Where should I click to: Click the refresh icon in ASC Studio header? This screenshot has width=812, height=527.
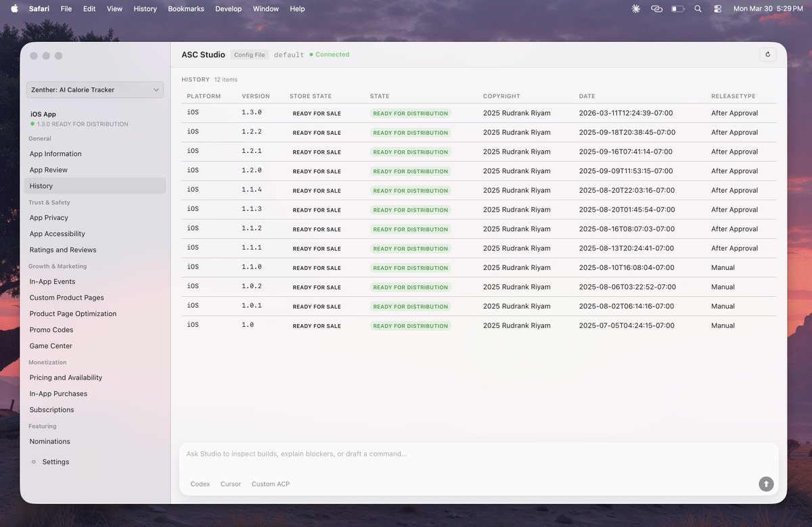tap(767, 55)
